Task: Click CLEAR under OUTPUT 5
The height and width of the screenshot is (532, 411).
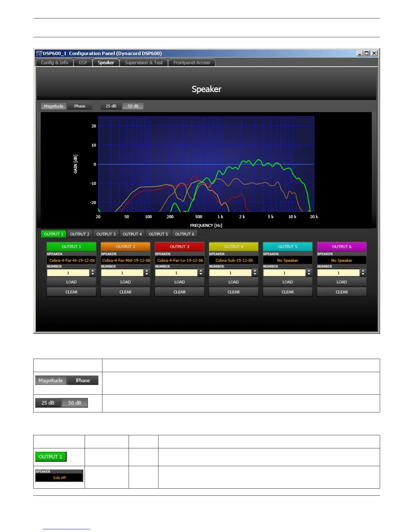Action: [x=287, y=292]
